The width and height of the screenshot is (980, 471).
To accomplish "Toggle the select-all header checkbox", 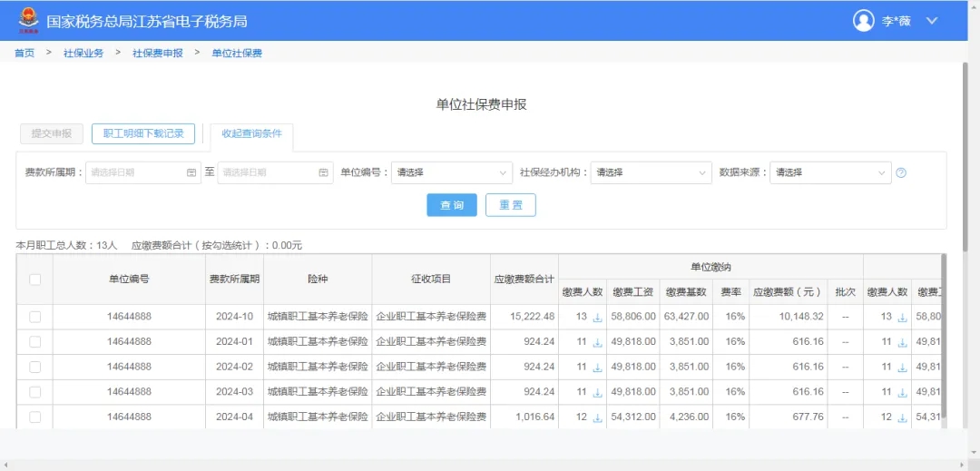I will pyautogui.click(x=34, y=280).
